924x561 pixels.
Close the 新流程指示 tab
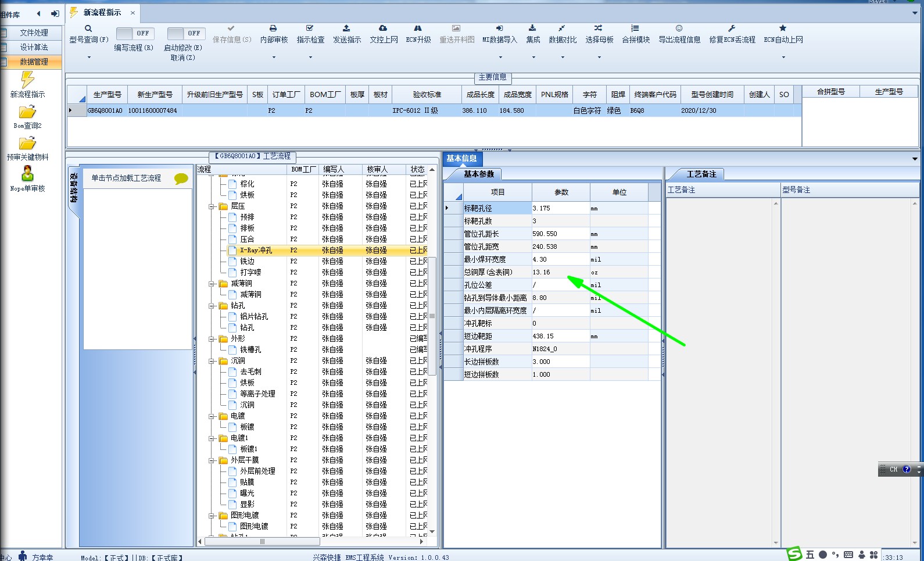point(132,12)
